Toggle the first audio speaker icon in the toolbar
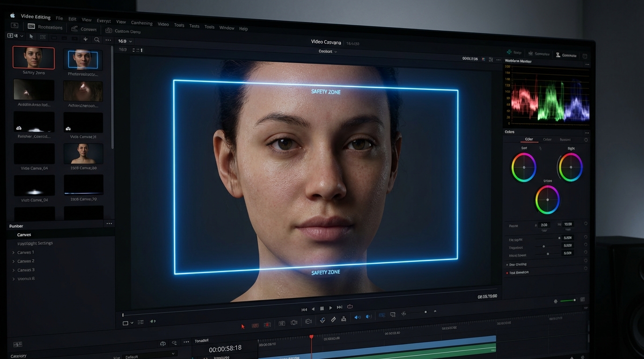This screenshot has width=644, height=359. click(358, 317)
